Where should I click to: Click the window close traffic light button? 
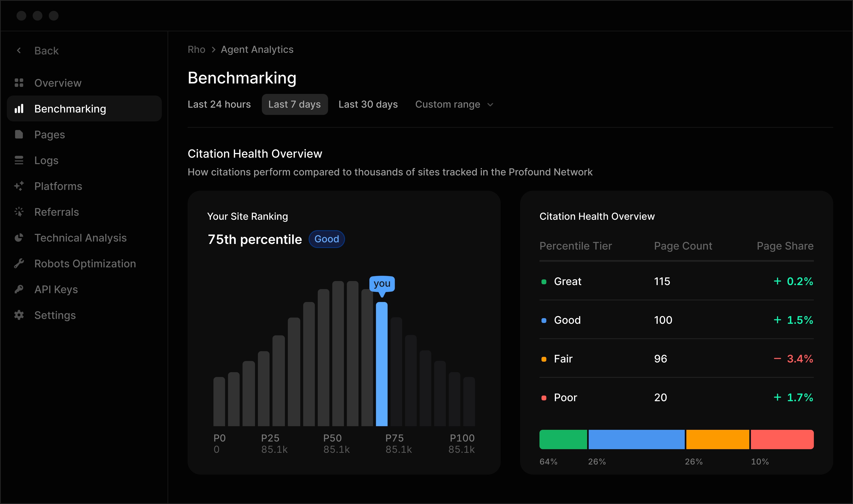pos(21,16)
